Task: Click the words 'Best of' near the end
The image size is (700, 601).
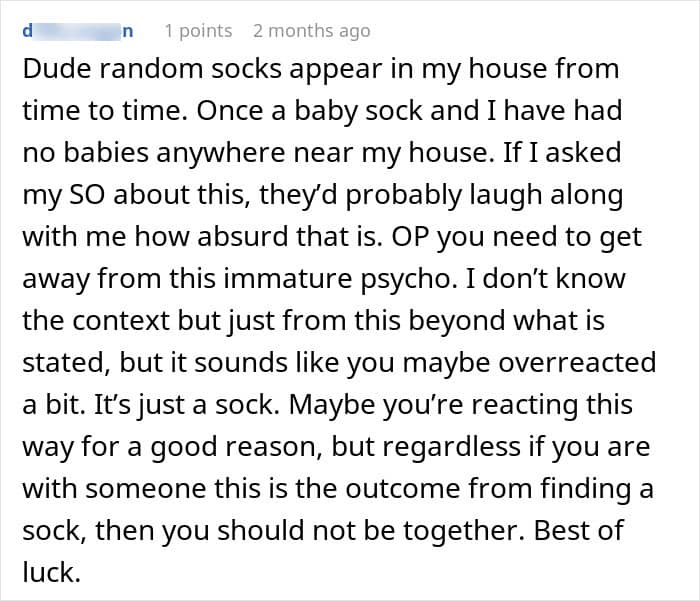Action: tap(579, 530)
